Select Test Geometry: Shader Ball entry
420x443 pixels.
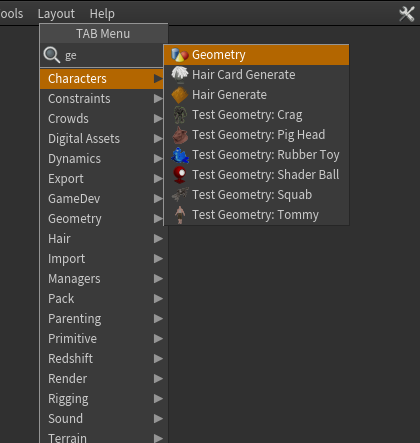click(256, 175)
